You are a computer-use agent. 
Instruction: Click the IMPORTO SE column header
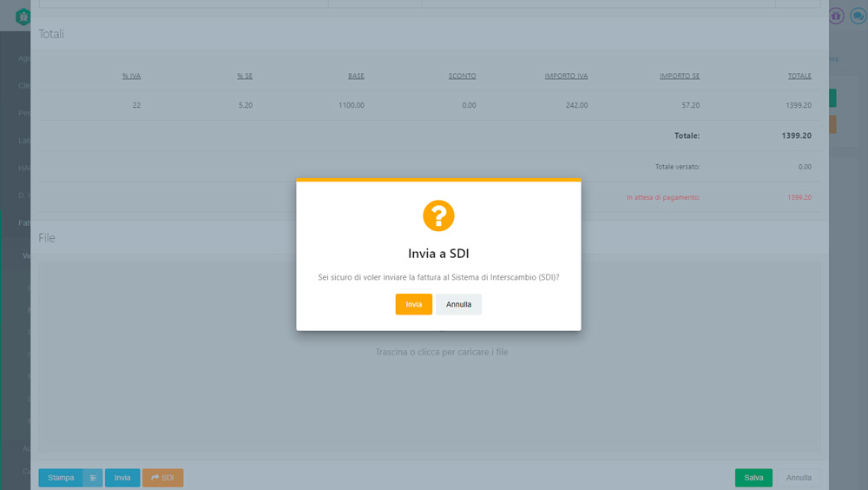coord(679,76)
